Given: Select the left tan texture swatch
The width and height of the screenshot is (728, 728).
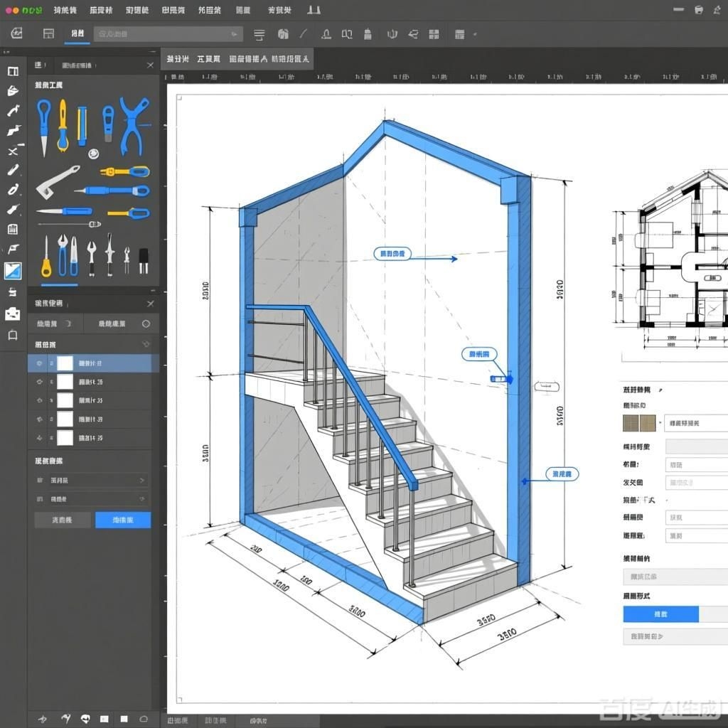Looking at the screenshot, I should pyautogui.click(x=631, y=423).
